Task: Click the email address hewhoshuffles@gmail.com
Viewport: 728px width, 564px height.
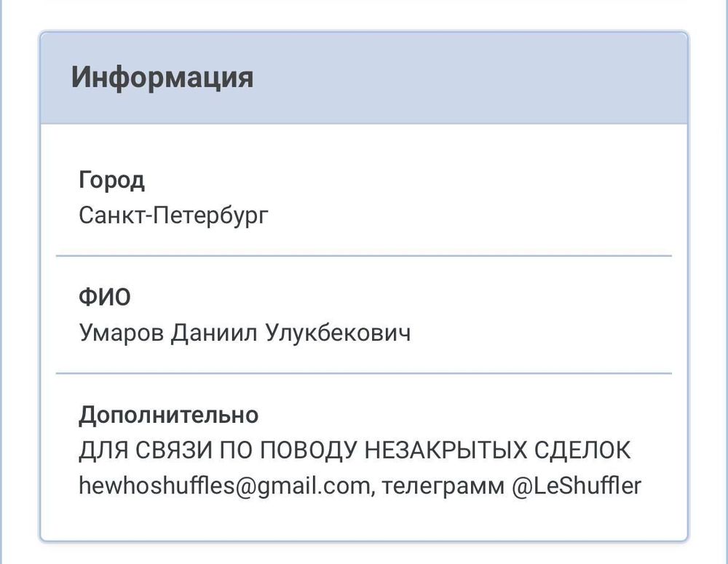Action: pyautogui.click(x=224, y=486)
